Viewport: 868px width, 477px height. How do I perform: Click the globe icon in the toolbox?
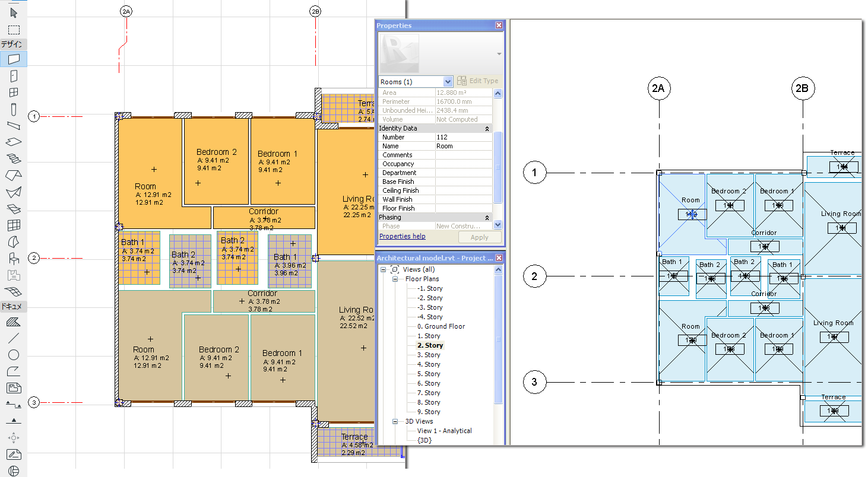14,472
